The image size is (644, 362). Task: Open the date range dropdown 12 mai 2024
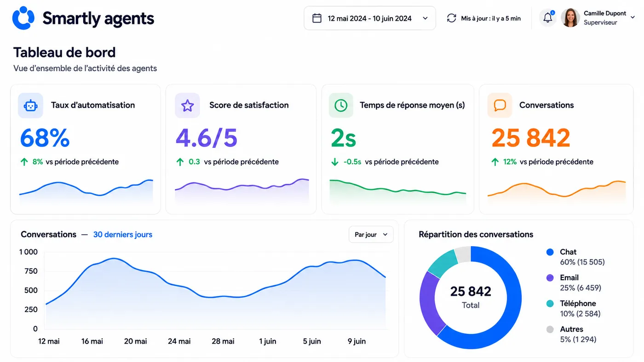370,18
